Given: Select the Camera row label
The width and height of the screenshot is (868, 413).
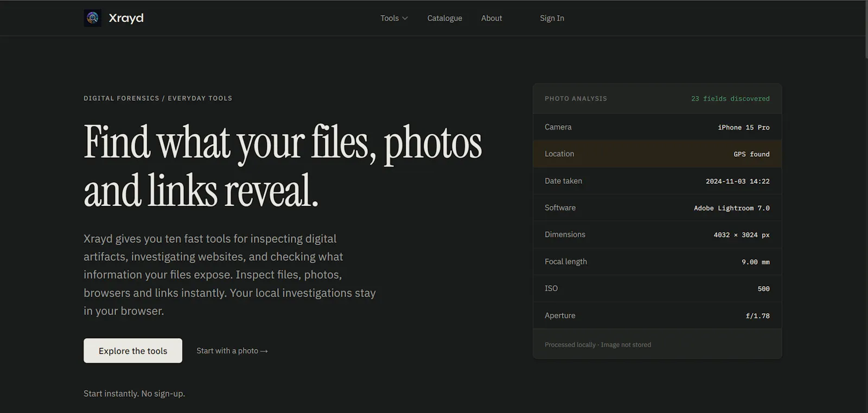Looking at the screenshot, I should pyautogui.click(x=558, y=127).
